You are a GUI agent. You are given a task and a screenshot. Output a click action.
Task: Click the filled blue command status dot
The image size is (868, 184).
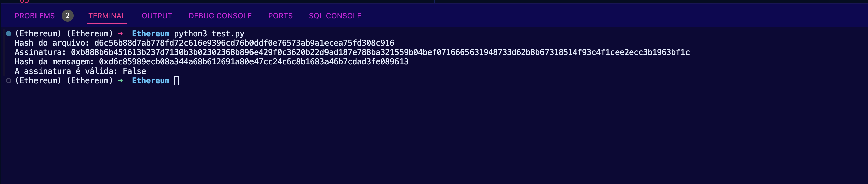(9, 34)
